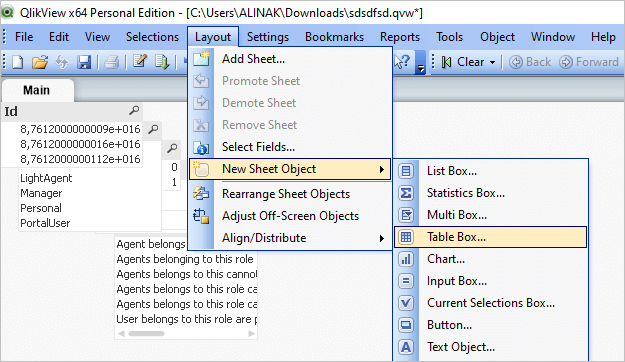Open the Edit menu
625x362 pixels.
[x=59, y=37]
